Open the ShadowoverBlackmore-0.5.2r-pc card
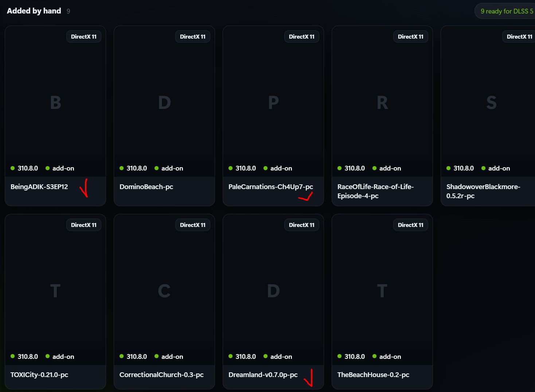535x392 pixels. click(488, 116)
